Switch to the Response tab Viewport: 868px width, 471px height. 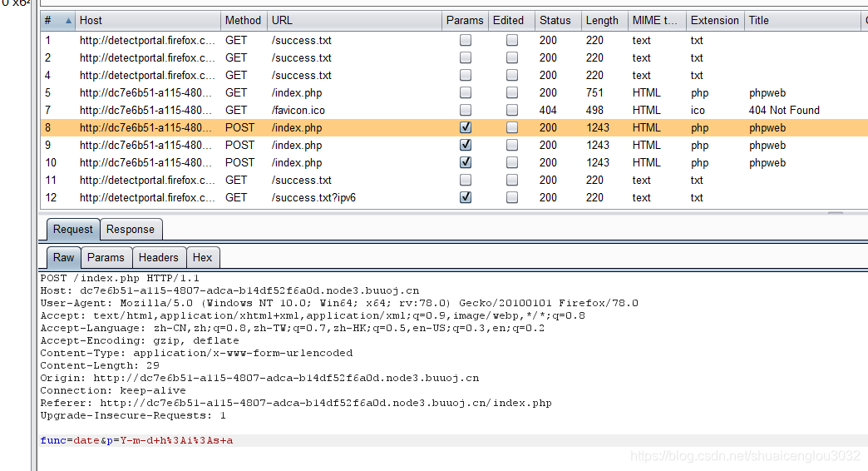131,230
